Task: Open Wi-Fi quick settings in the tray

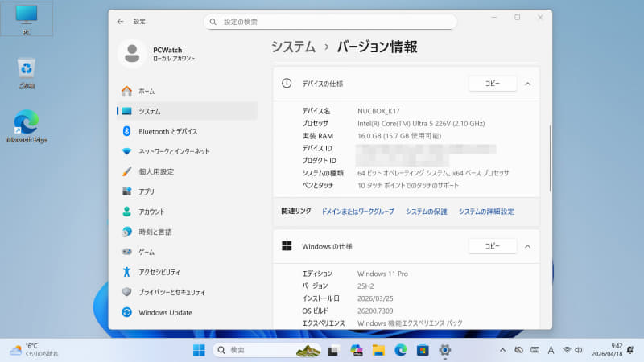Action: [x=567, y=350]
